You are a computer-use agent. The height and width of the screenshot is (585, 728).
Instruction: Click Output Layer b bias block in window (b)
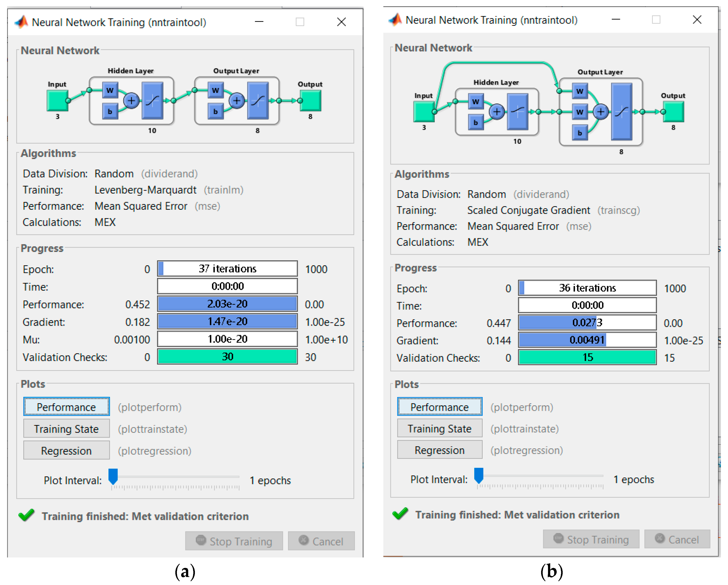pos(580,133)
